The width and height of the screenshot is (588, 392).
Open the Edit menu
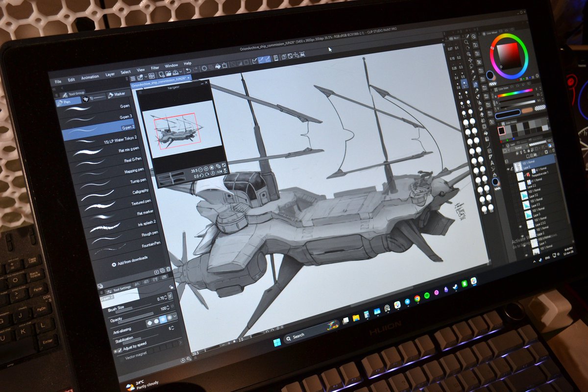pos(72,79)
